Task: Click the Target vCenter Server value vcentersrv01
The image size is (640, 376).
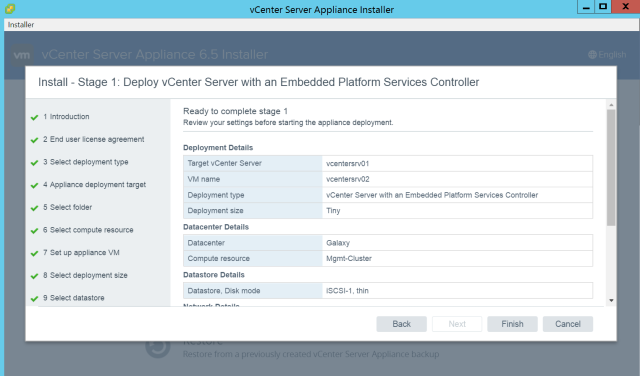Action: [x=348, y=163]
